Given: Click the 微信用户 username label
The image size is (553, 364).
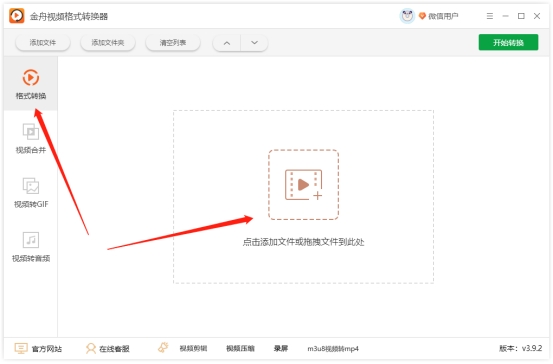Looking at the screenshot, I should 443,16.
